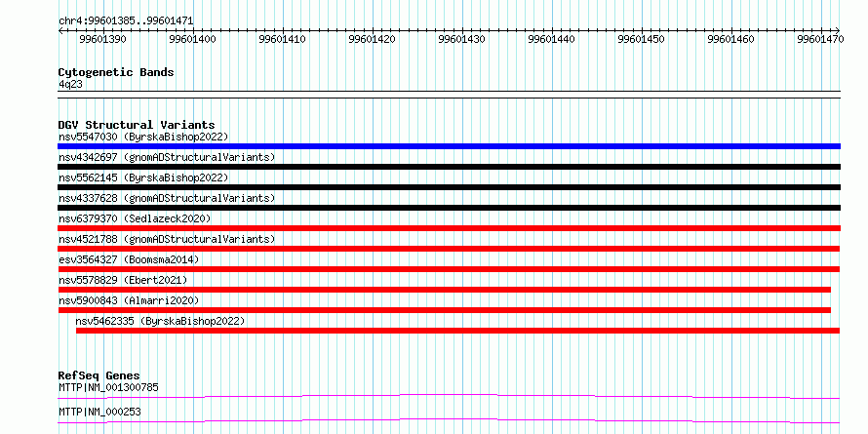Click ruler position 99601390
The image size is (868, 434).
103,39
